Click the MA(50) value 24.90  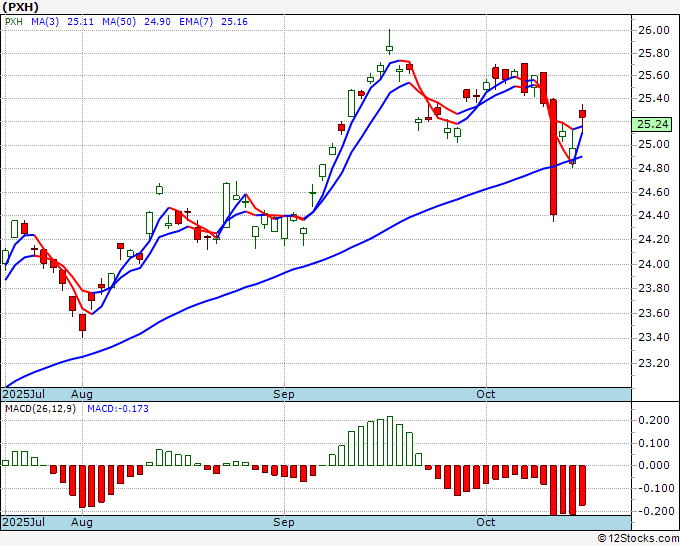point(157,22)
